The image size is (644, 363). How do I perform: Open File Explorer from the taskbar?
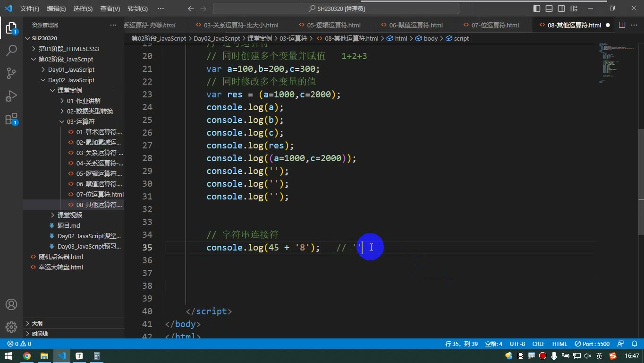[44, 356]
